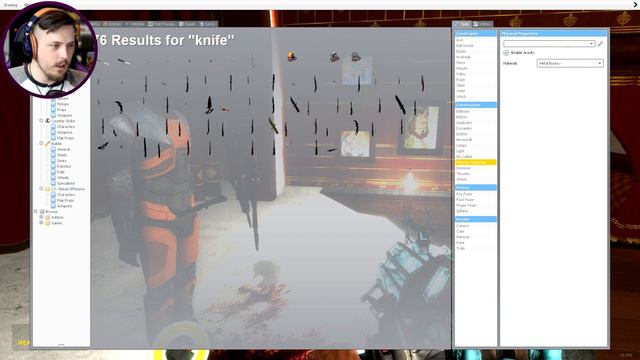
Task: Switch to the Saves tab
Action: tap(207, 24)
